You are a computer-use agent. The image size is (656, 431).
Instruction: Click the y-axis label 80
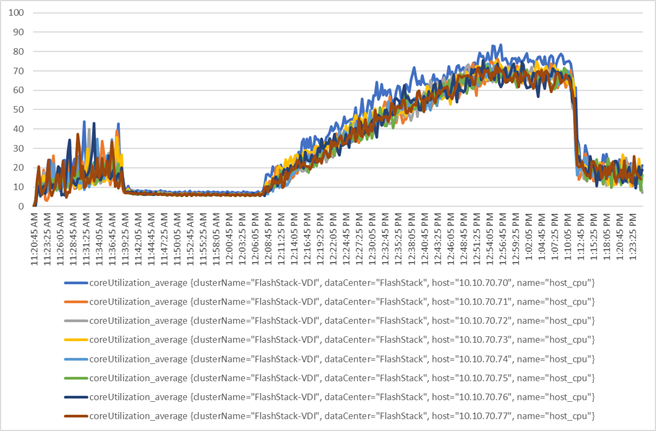tap(19, 51)
